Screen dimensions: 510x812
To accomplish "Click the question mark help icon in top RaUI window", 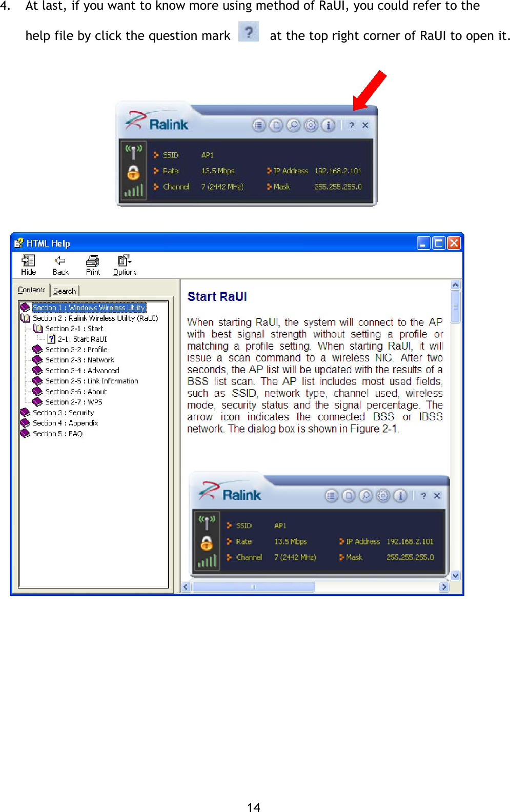I will pos(352,125).
